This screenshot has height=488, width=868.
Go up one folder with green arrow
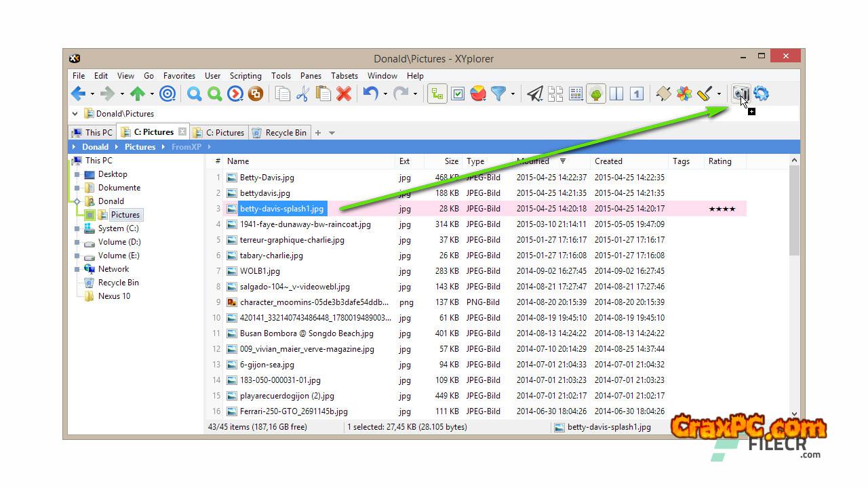(138, 94)
